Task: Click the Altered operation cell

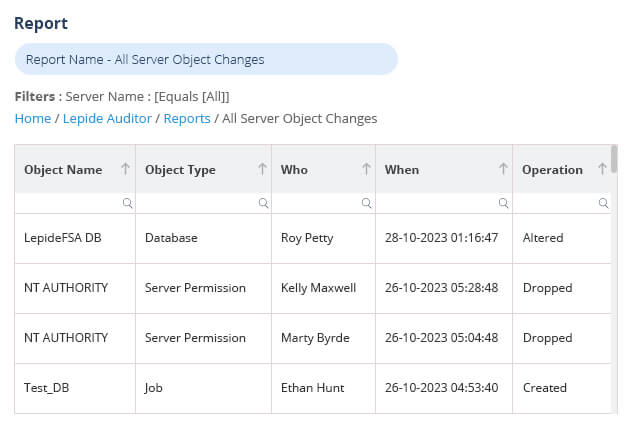Action: point(562,239)
